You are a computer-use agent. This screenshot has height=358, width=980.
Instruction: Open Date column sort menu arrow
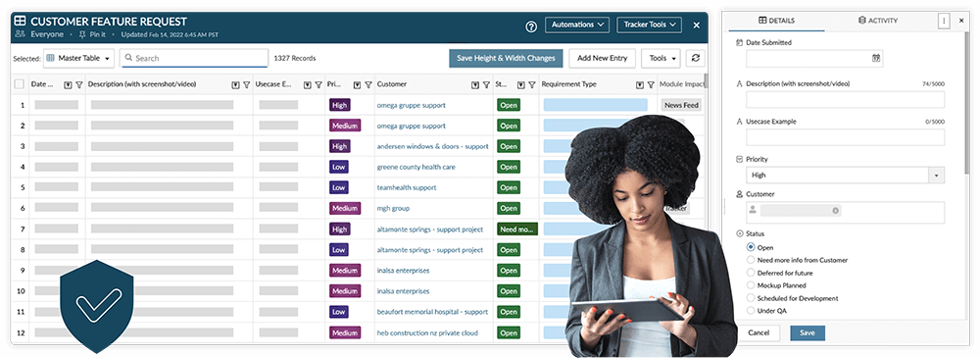click(69, 84)
